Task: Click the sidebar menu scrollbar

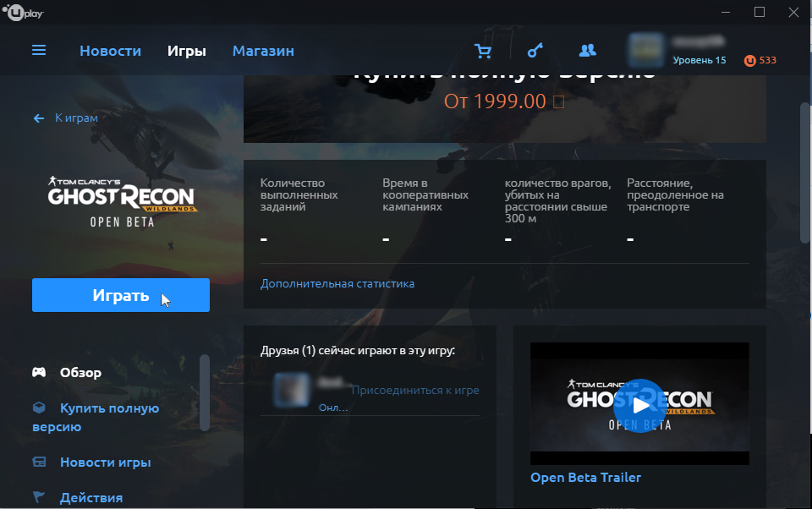Action: click(205, 392)
